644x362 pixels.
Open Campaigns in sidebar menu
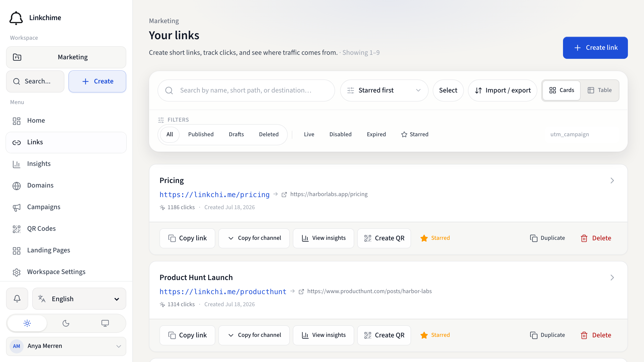(x=66, y=207)
